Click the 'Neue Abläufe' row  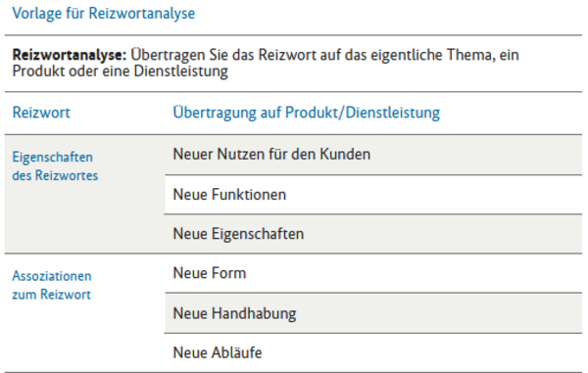tap(373, 352)
